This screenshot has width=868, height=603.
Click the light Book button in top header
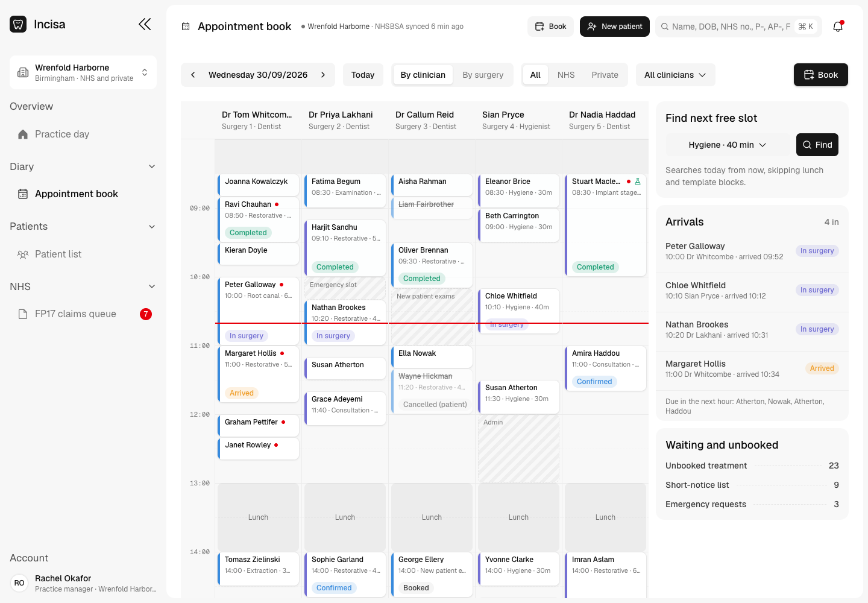click(x=551, y=27)
